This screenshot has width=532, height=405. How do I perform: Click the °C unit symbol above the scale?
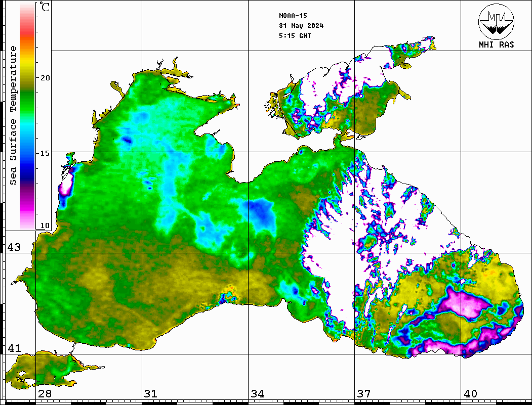tap(45, 8)
